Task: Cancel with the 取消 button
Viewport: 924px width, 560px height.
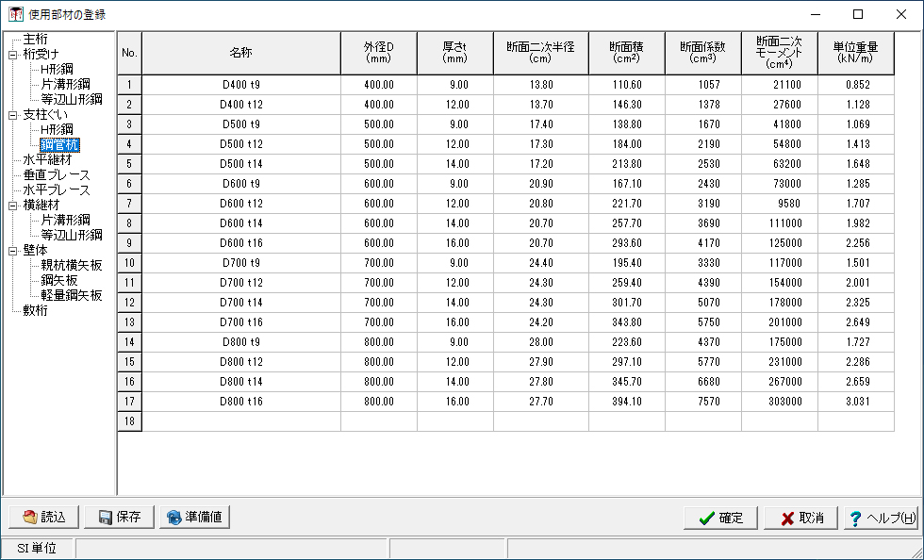Action: 800,519
